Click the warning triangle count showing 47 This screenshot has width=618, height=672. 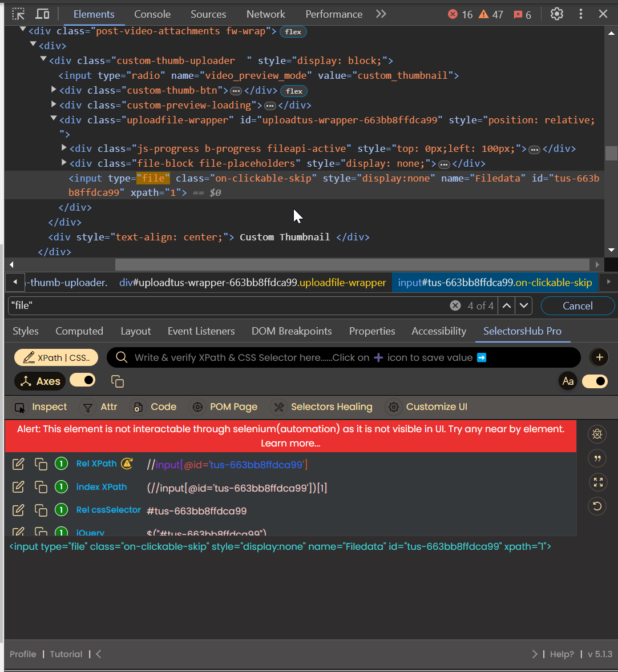pos(483,14)
